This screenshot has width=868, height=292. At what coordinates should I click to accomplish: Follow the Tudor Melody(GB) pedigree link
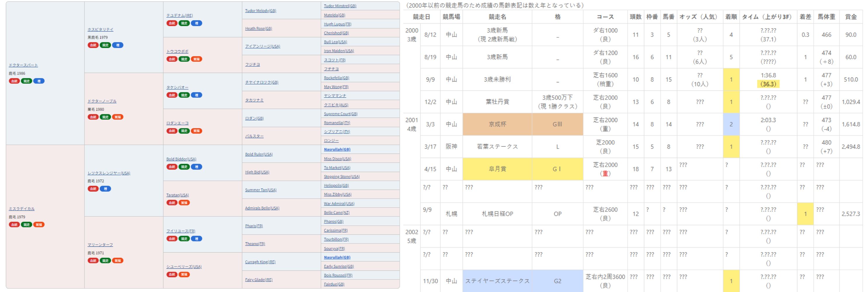point(261,11)
